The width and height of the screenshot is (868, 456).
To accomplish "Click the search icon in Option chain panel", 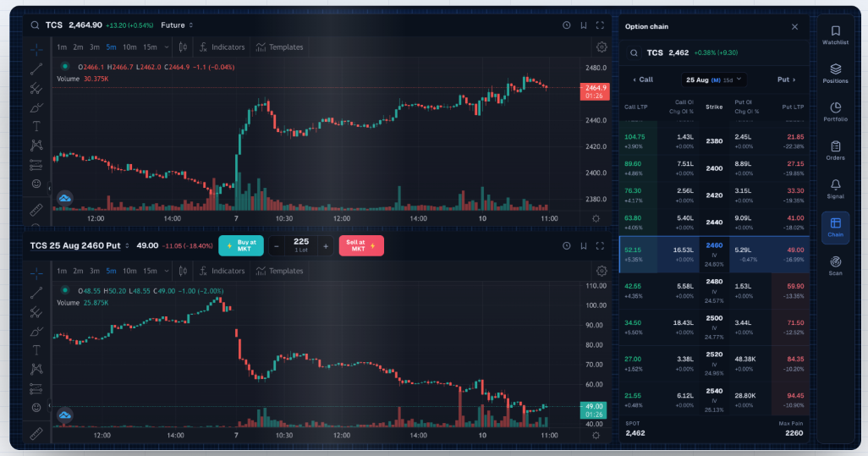I will coord(634,53).
